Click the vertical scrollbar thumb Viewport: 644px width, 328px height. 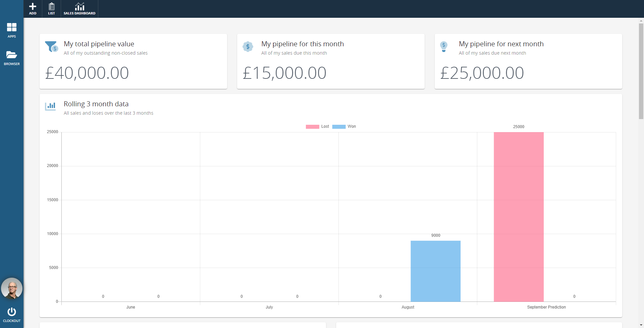[x=641, y=70]
